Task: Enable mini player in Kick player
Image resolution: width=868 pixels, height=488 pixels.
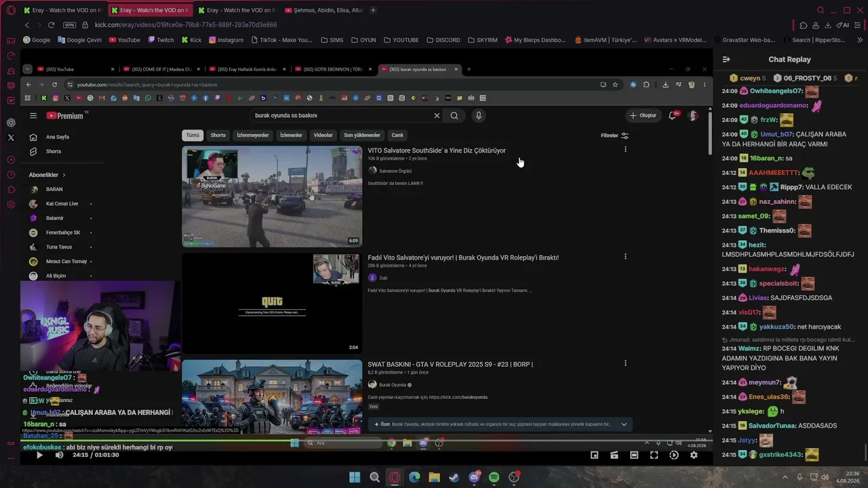Action: pyautogui.click(x=595, y=455)
